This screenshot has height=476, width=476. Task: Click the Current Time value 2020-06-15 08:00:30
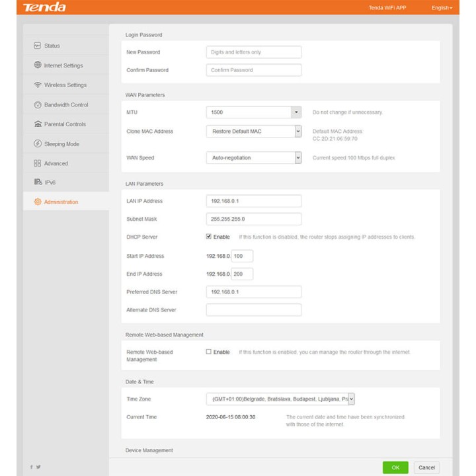(231, 417)
